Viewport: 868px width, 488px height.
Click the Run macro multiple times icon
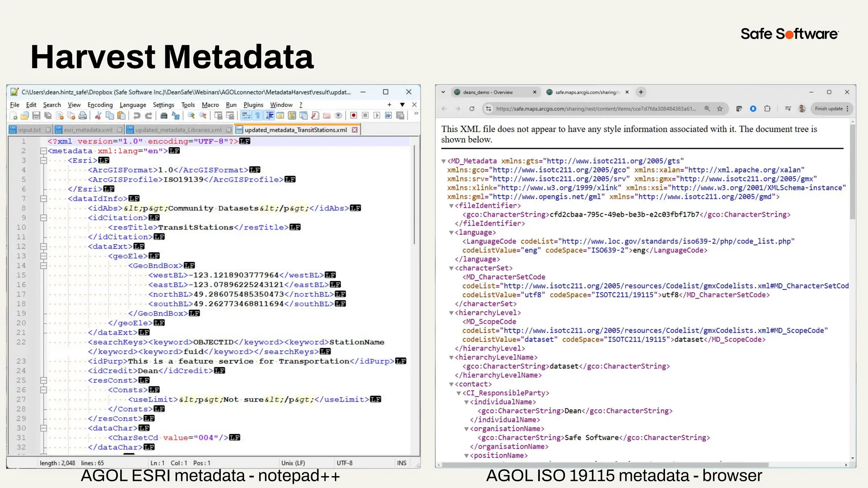[389, 116]
